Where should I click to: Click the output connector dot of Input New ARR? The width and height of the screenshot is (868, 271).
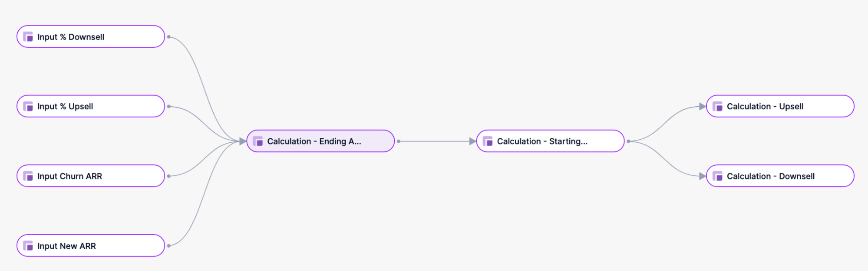point(169,246)
